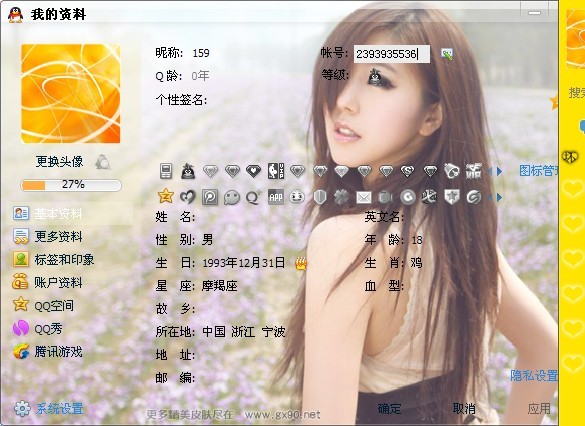Show previous icons in the second icon row
The width and height of the screenshot is (585, 426).
pyautogui.click(x=490, y=197)
